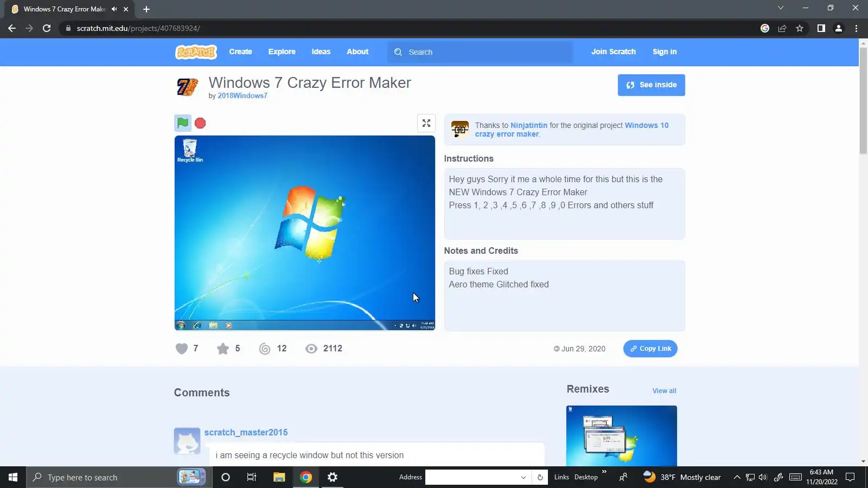Click Sign in

pos(665,52)
